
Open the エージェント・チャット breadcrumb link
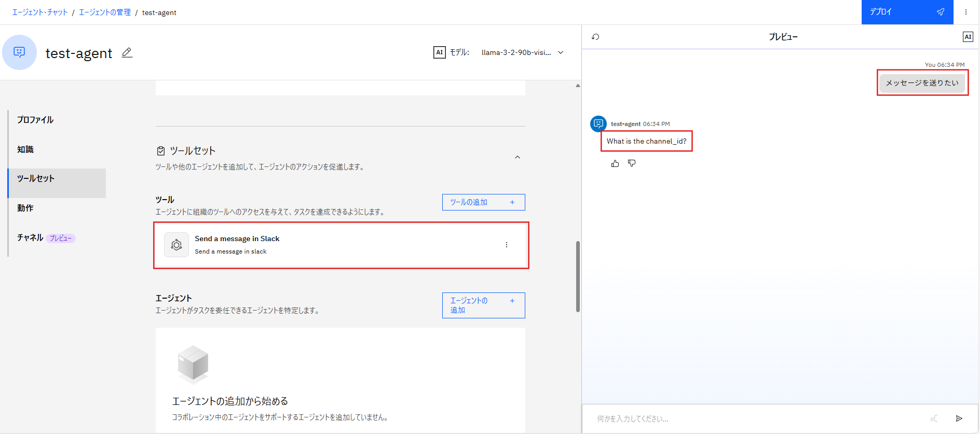(x=40, y=12)
